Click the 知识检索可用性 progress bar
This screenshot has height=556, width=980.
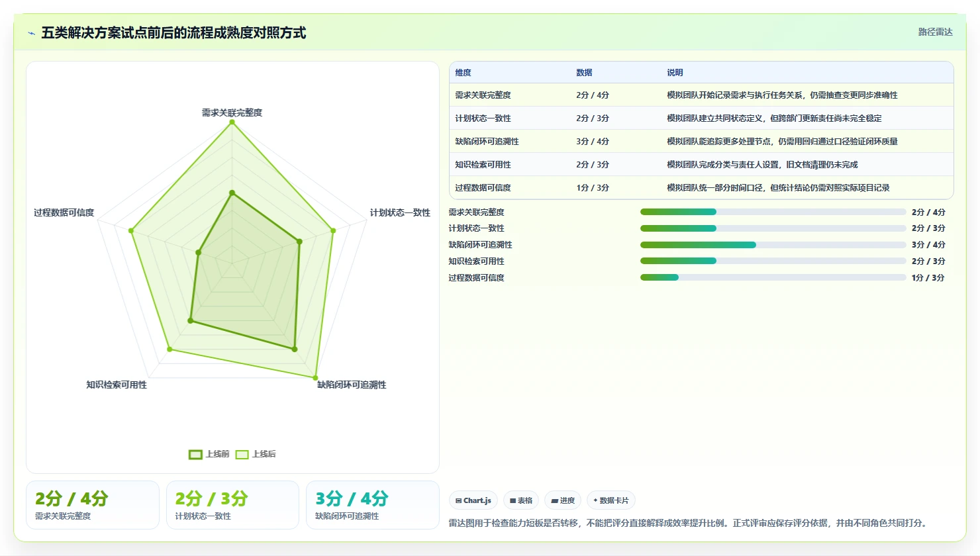click(x=773, y=261)
